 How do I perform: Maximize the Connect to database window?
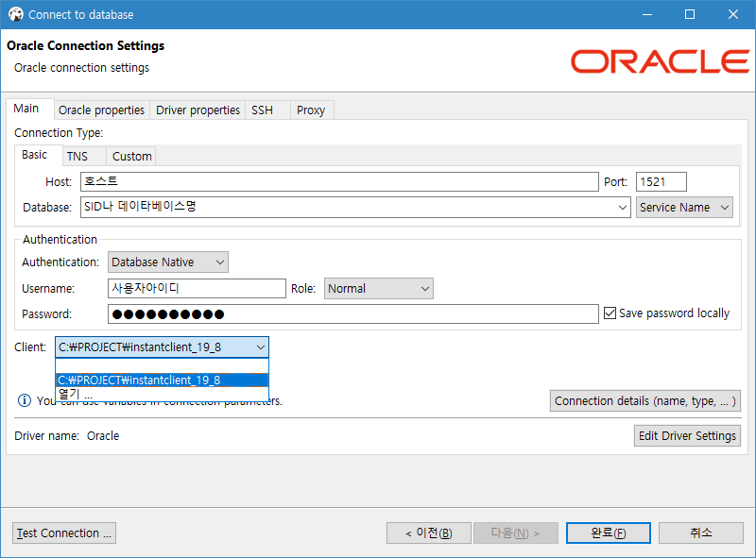(x=690, y=14)
